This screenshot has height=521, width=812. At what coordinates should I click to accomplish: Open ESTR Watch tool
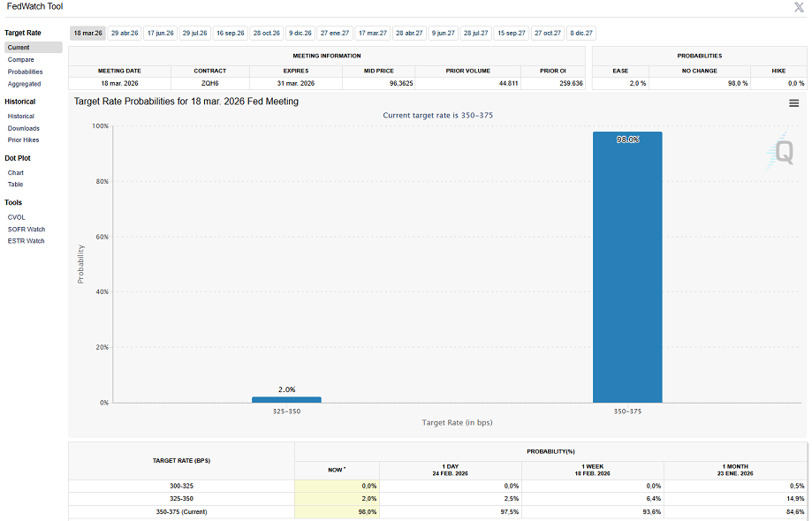(x=26, y=240)
